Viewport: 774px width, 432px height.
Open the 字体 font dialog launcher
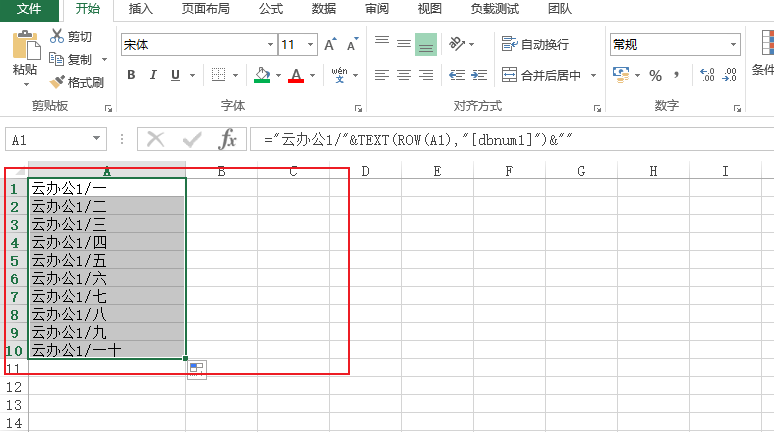(x=358, y=109)
